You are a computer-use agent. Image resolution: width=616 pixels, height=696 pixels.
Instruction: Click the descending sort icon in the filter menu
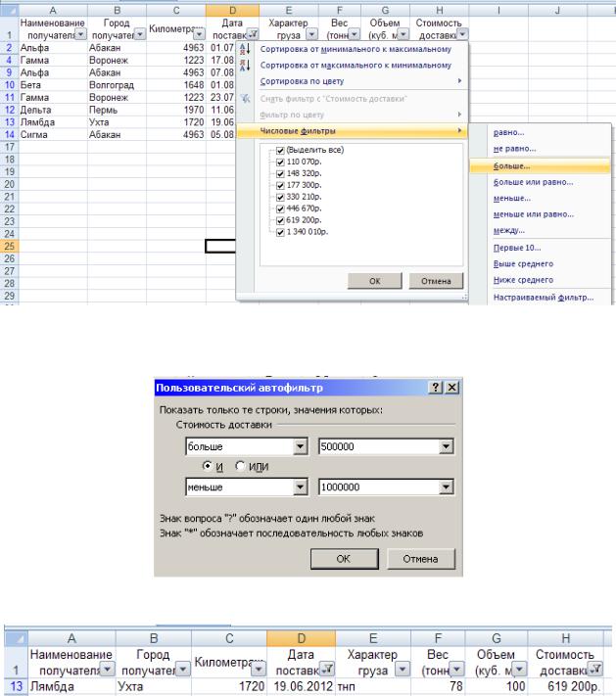pyautogui.click(x=245, y=65)
